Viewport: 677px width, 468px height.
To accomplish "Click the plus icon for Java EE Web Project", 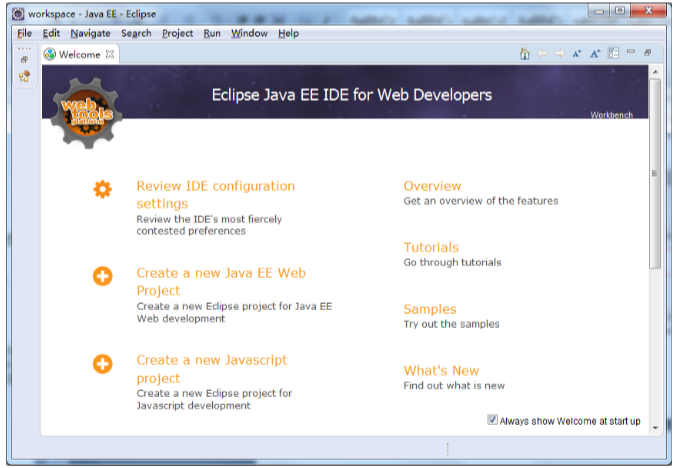I will (x=102, y=276).
